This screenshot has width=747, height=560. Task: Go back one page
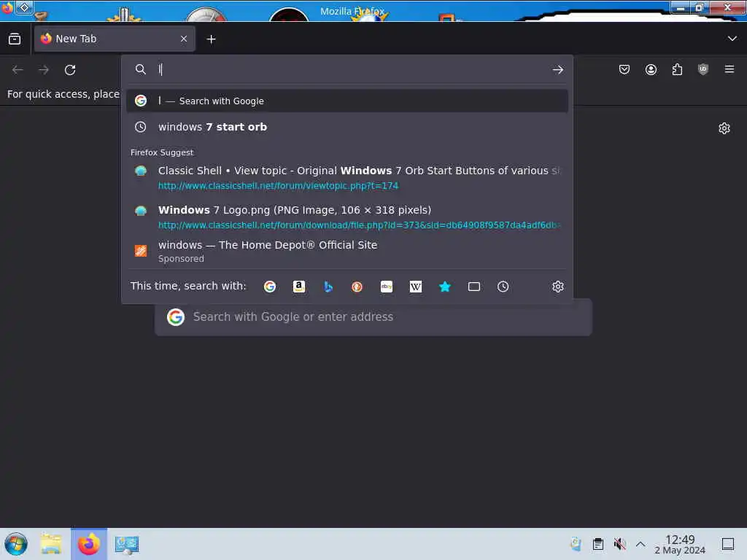coord(18,70)
